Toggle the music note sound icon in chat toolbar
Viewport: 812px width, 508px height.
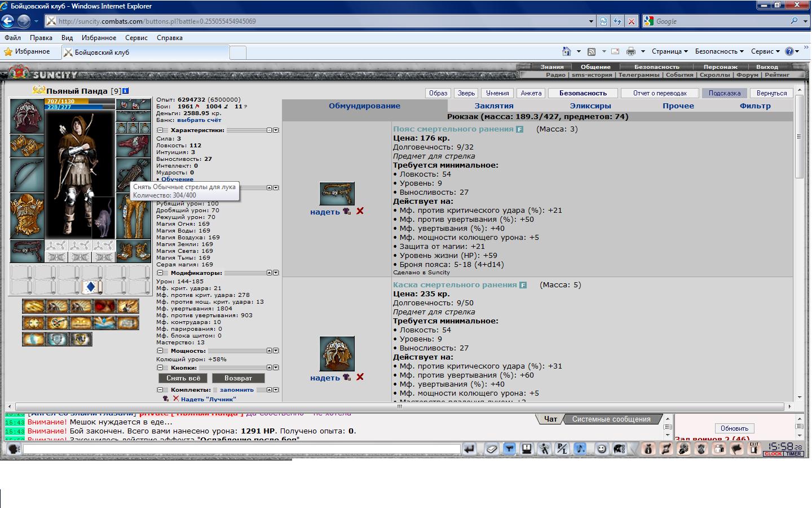(580, 449)
